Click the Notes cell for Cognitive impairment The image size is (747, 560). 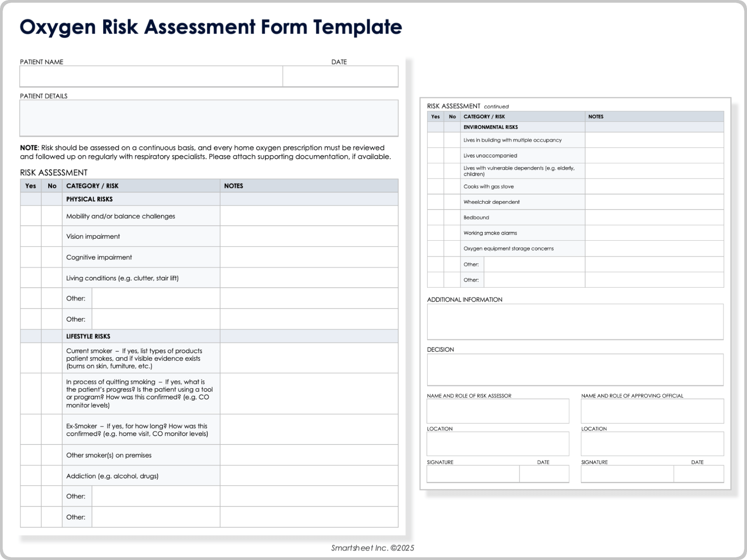309,257
